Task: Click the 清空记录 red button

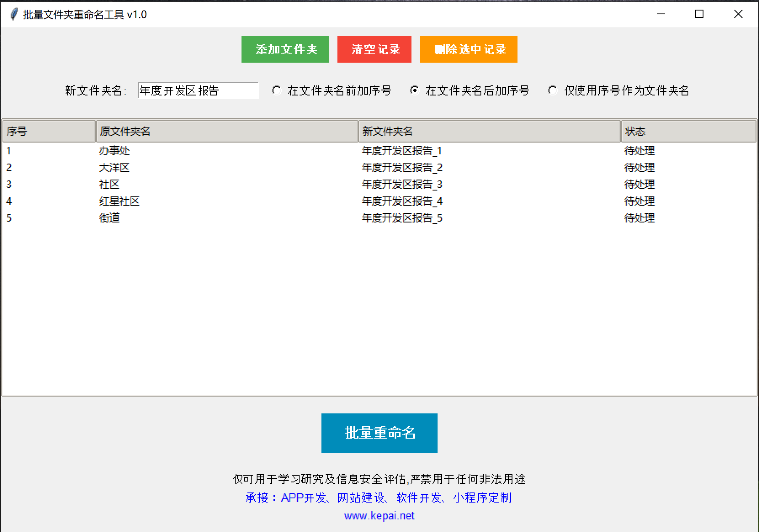Action: 374,49
